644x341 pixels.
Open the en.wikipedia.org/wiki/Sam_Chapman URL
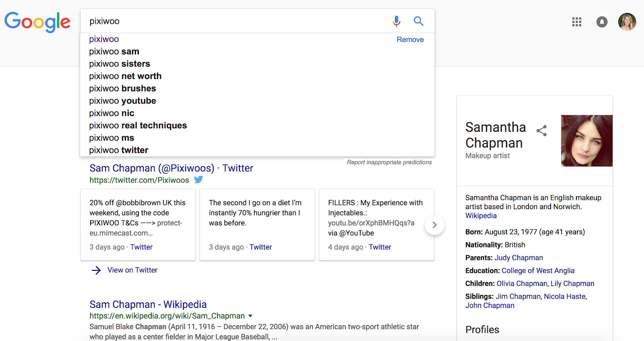point(167,316)
